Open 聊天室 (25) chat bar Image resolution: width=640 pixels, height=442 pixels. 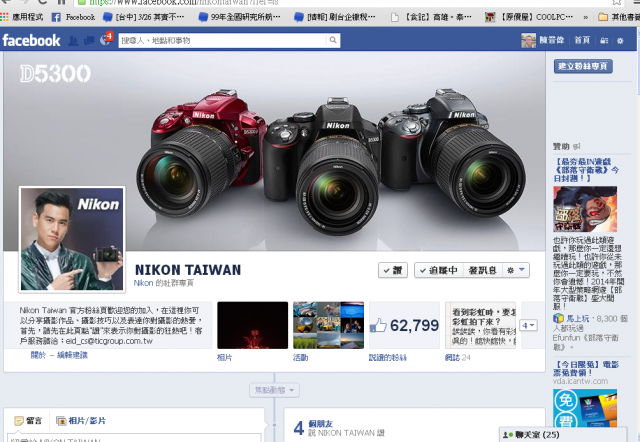[x=563, y=435]
